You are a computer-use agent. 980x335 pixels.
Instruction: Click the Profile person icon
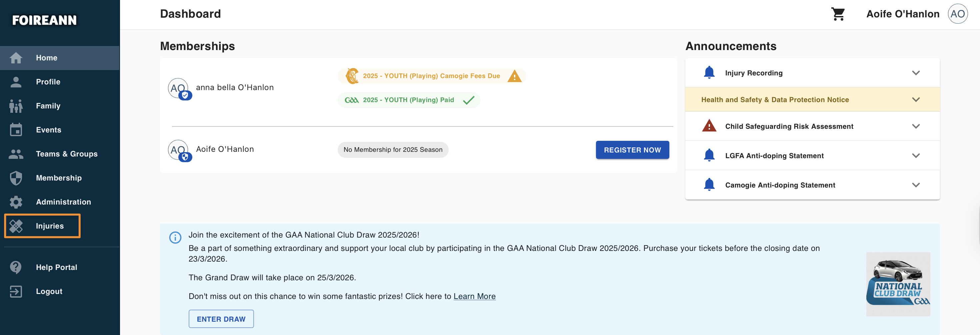16,82
